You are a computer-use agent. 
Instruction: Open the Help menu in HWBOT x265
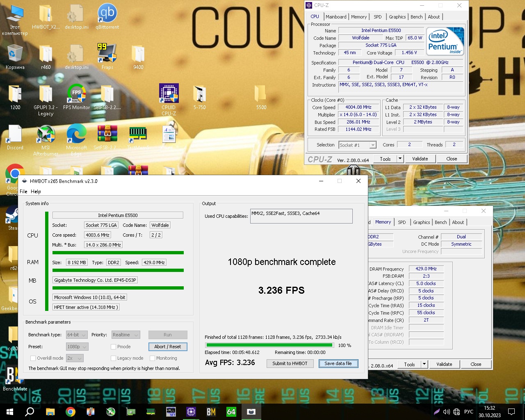coord(36,192)
